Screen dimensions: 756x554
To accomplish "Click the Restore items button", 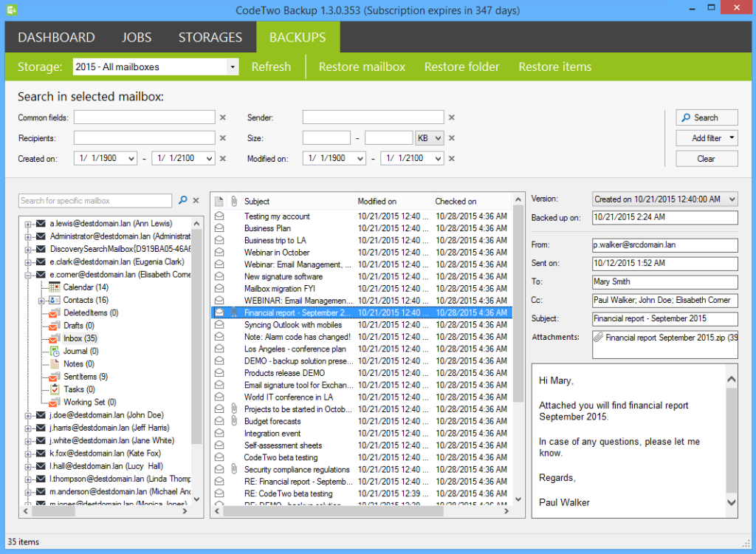I will coord(554,66).
